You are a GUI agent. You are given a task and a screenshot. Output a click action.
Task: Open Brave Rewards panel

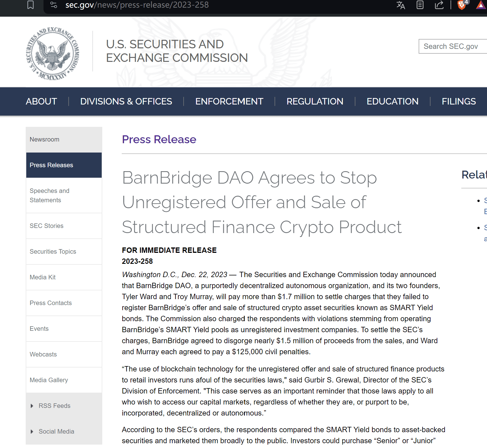coord(480,5)
